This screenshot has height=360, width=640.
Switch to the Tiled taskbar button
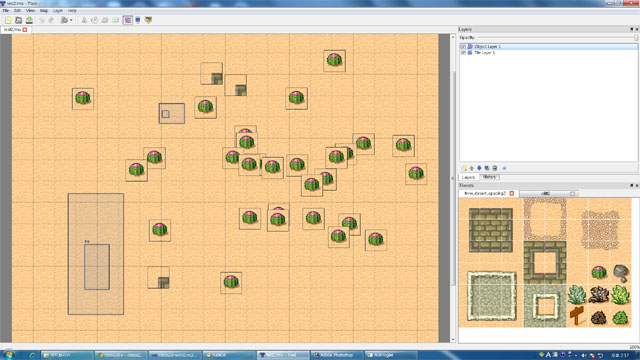click(x=283, y=355)
